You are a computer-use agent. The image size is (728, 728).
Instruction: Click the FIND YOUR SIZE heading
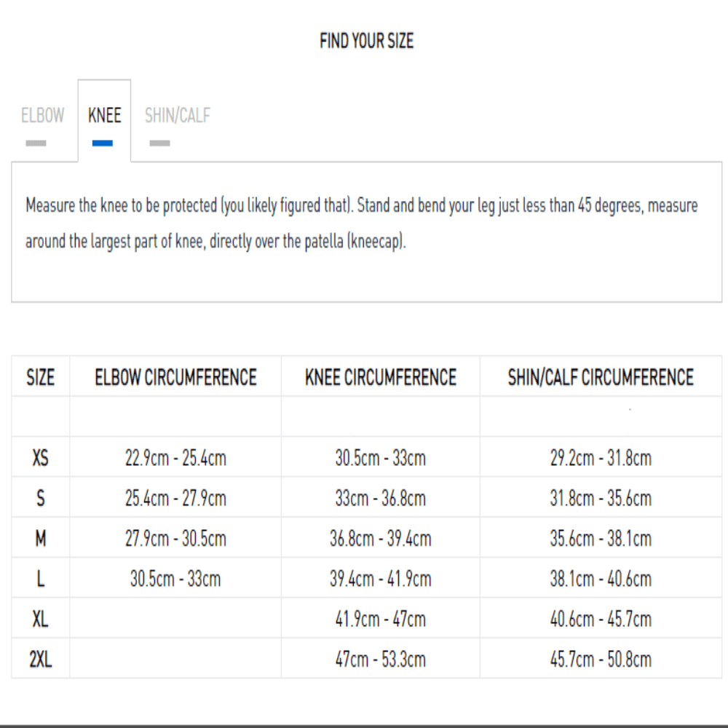(366, 41)
